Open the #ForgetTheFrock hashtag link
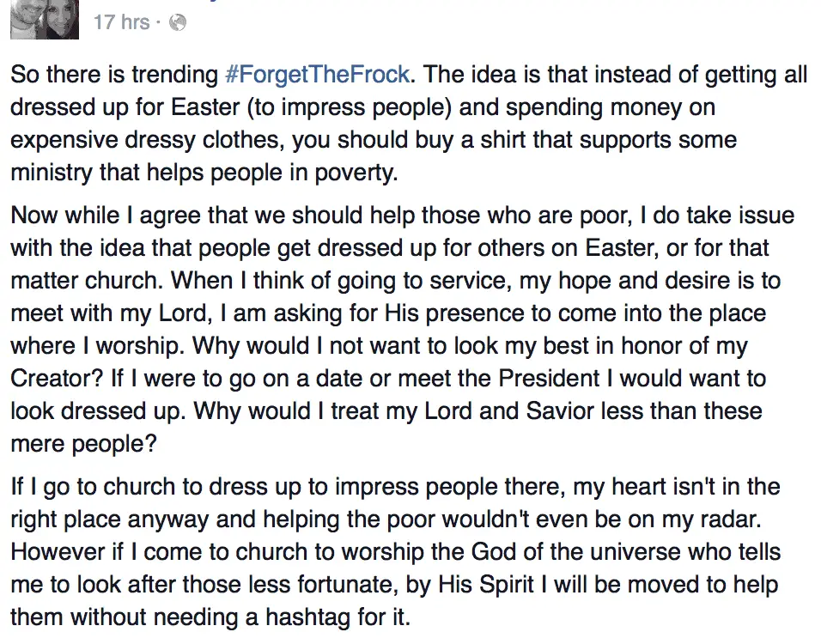The image size is (821, 644). click(x=317, y=75)
